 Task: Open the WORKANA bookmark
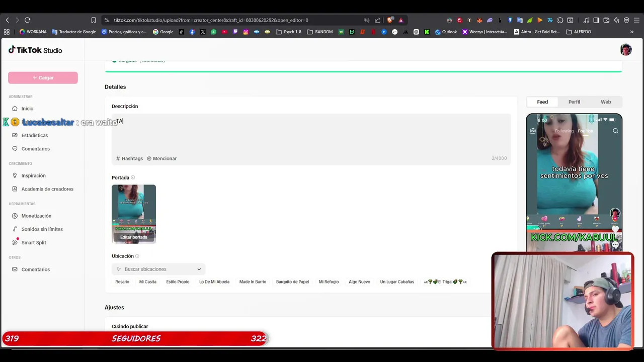point(33,32)
